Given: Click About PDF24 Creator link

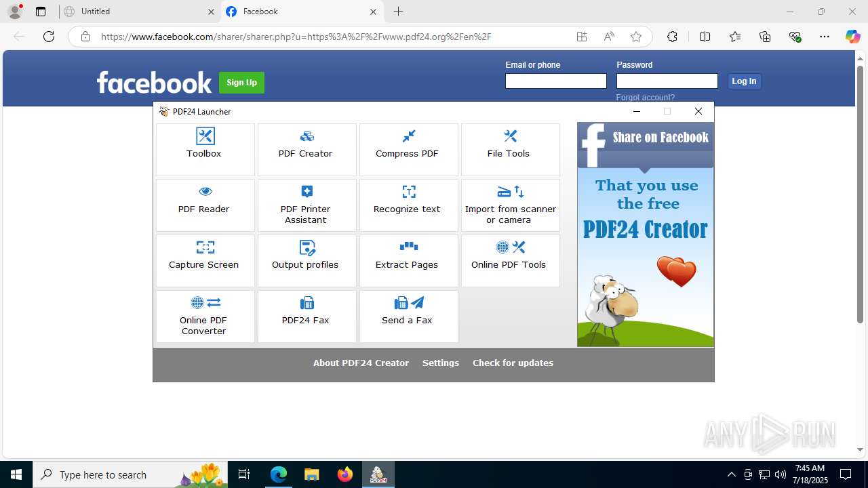Looking at the screenshot, I should coord(361,363).
